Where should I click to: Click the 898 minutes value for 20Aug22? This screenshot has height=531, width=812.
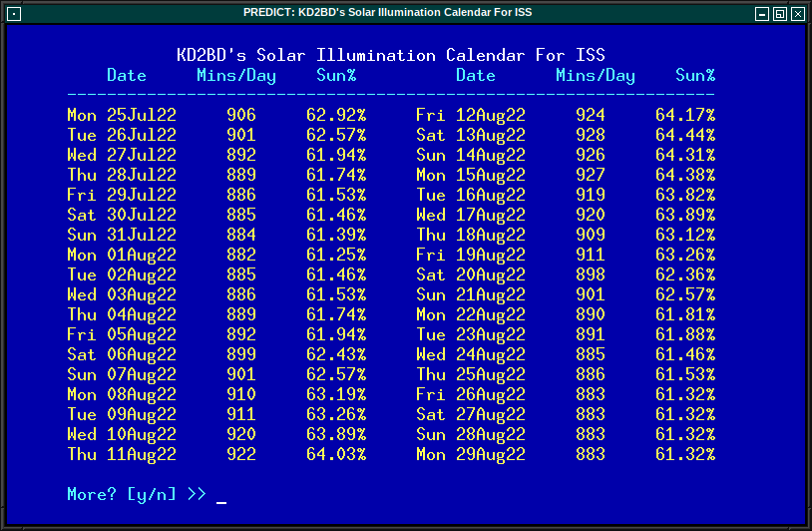591,274
